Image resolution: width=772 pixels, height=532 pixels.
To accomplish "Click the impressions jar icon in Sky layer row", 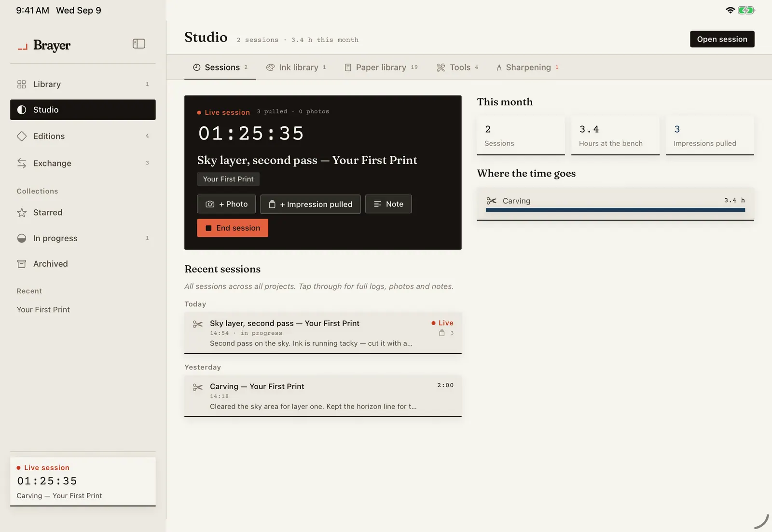I will tap(441, 333).
